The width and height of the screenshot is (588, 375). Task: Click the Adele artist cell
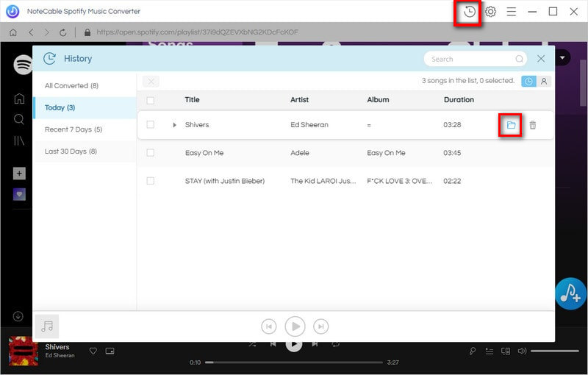300,153
